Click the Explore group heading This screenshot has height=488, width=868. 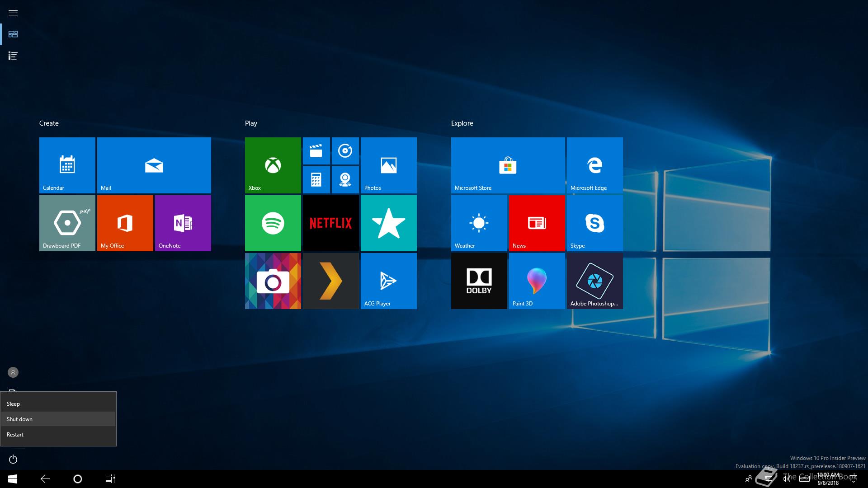pos(462,123)
